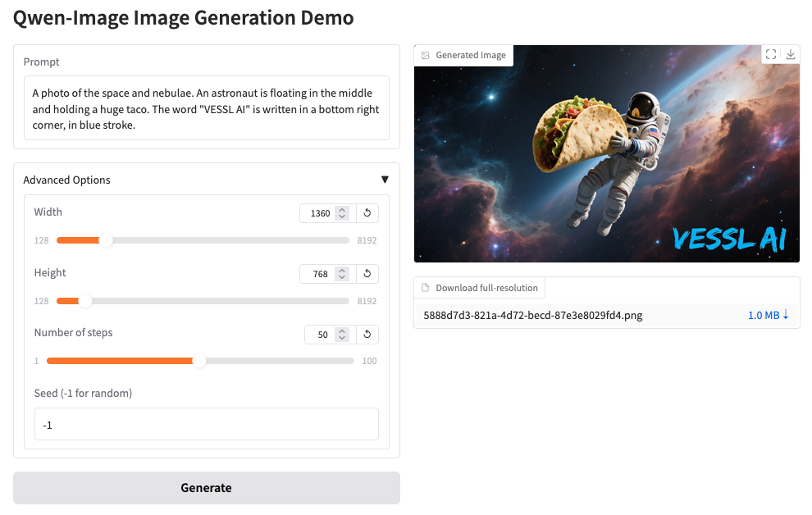Click the Qwen-Image Image Generation Demo heading
This screenshot has width=812, height=515.
click(x=184, y=17)
